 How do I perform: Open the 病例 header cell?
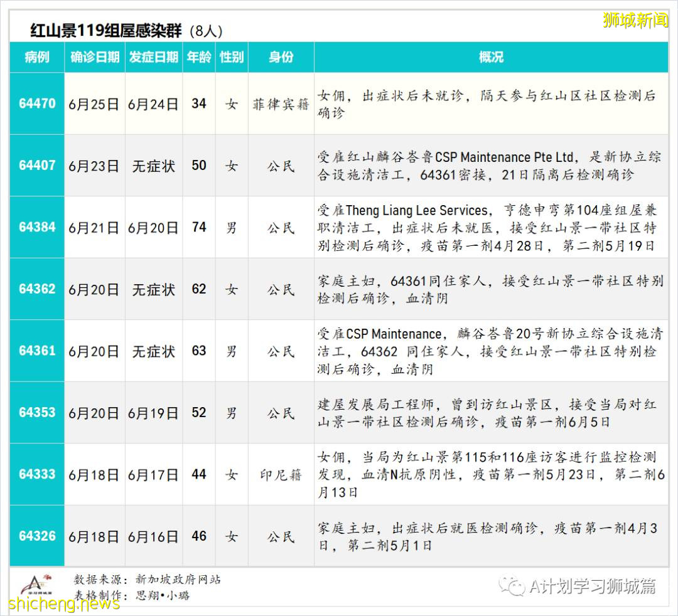36,57
